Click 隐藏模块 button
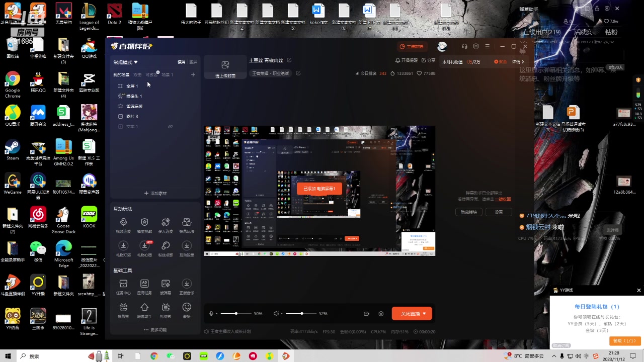Screen dimensions: 644x362 pos(468,212)
